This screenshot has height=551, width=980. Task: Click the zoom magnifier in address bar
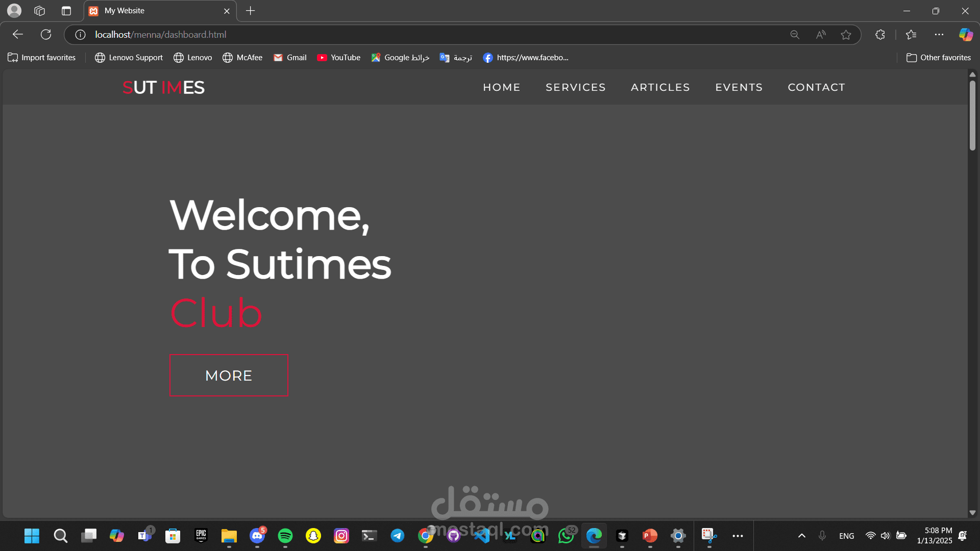click(x=795, y=35)
